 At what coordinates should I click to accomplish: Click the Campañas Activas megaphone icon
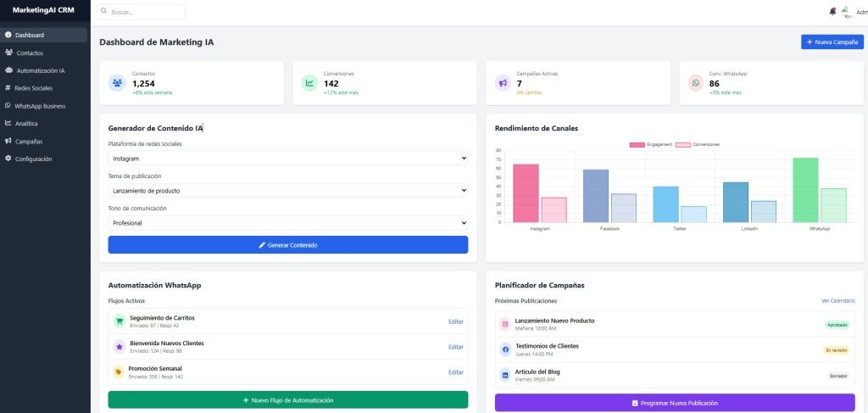(503, 83)
